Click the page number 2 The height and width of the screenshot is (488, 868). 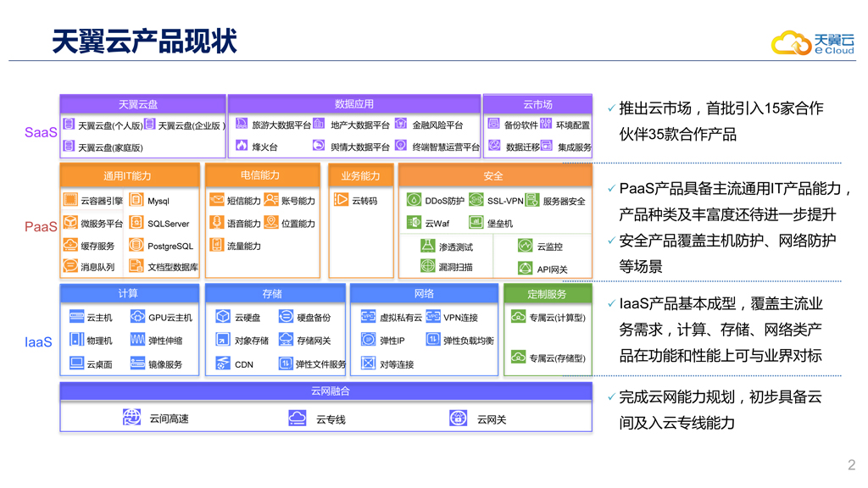851,465
